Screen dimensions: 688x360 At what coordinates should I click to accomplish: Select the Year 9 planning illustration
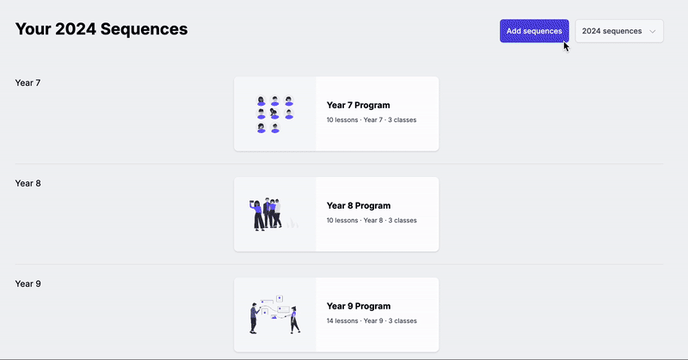[275, 315]
